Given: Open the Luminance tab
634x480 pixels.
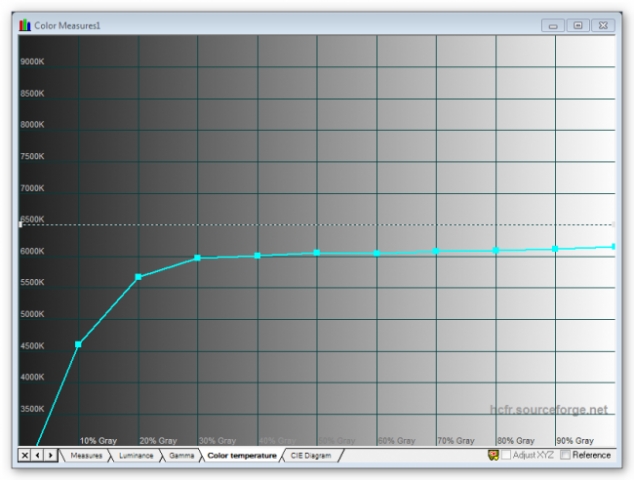Looking at the screenshot, I should (x=136, y=455).
